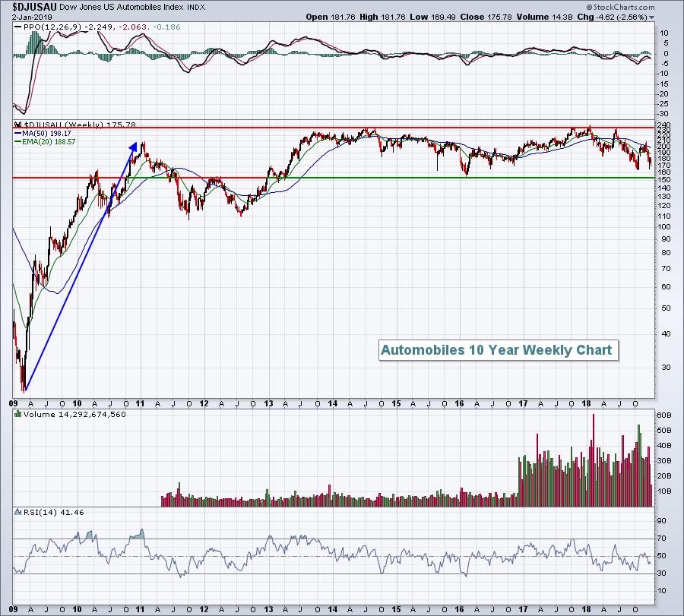Image resolution: width=684 pixels, height=616 pixels.
Task: Click the blue trend arrow's arrowhead
Action: pyautogui.click(x=134, y=147)
